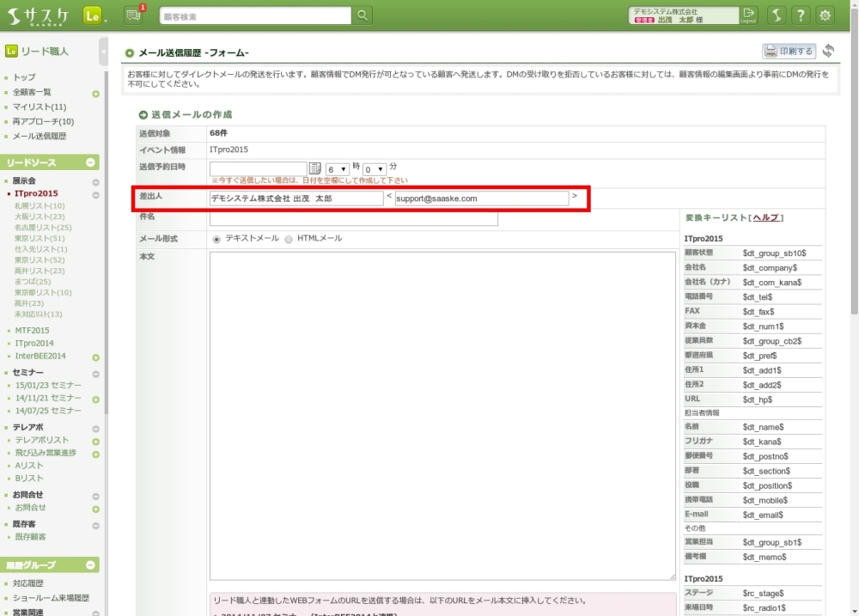Collapse the 展示会 tree group

95,182
